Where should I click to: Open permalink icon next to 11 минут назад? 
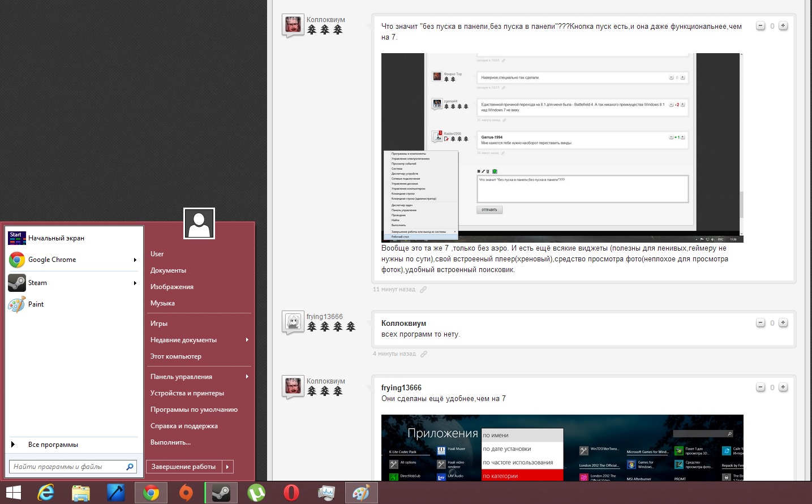[423, 290]
